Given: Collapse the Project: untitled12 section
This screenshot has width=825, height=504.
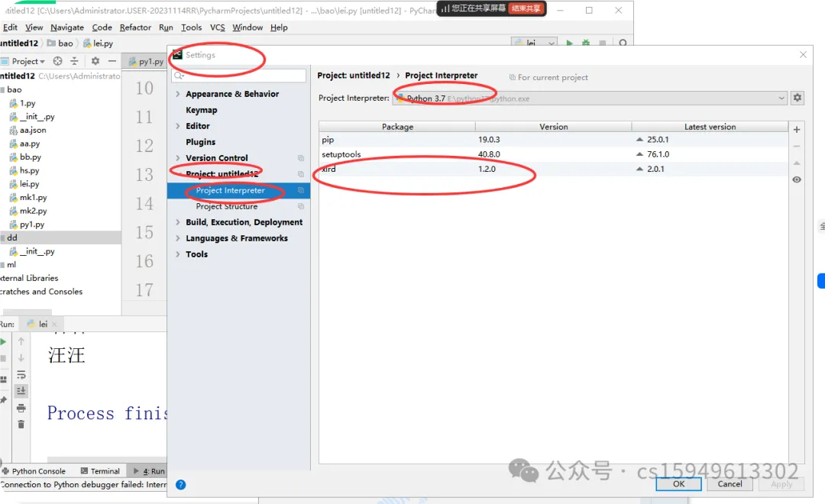Looking at the screenshot, I should point(178,174).
